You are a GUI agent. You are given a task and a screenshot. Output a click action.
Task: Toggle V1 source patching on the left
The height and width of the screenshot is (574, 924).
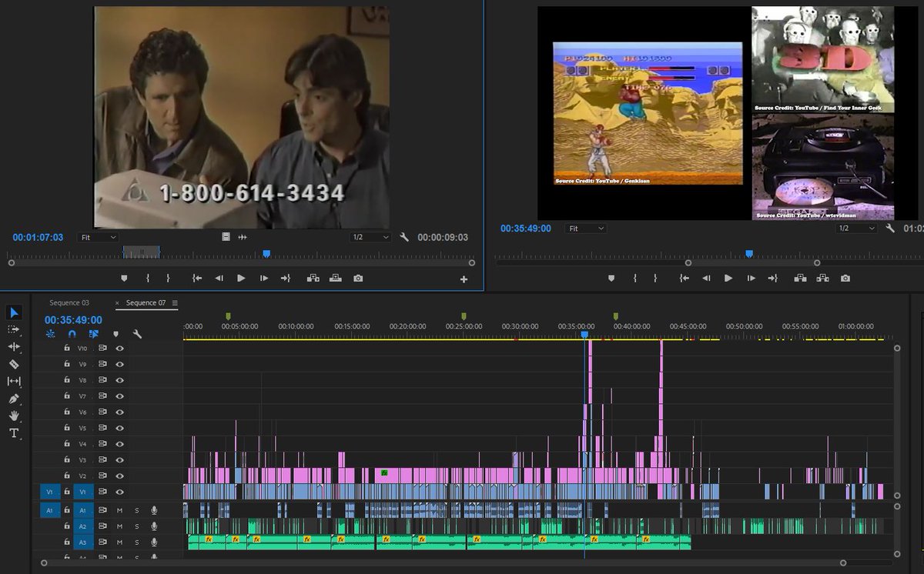coord(50,492)
